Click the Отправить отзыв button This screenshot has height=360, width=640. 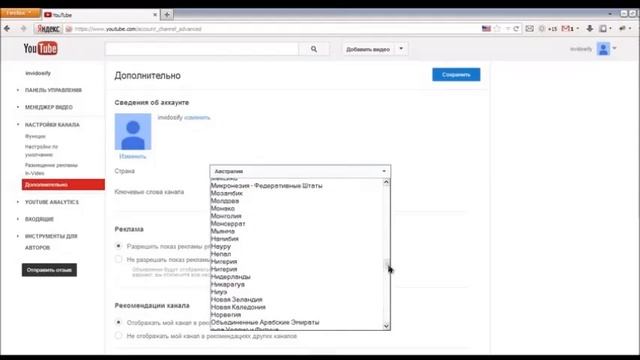point(49,270)
